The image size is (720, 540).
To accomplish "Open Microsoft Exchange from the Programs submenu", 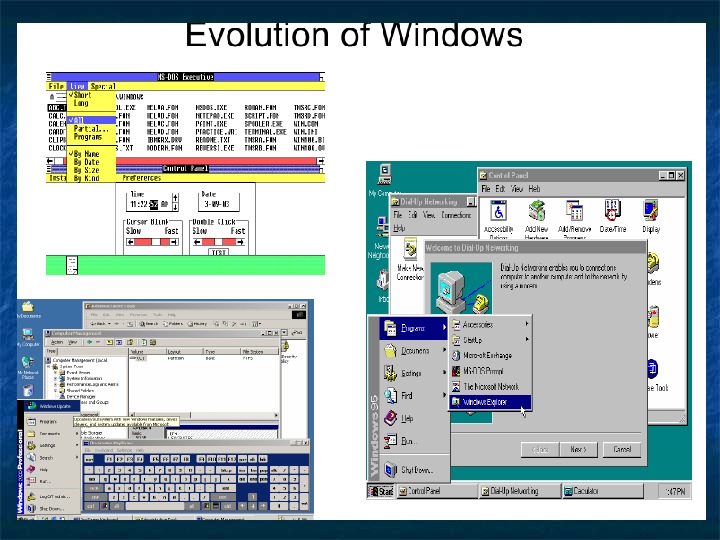I will (x=490, y=355).
